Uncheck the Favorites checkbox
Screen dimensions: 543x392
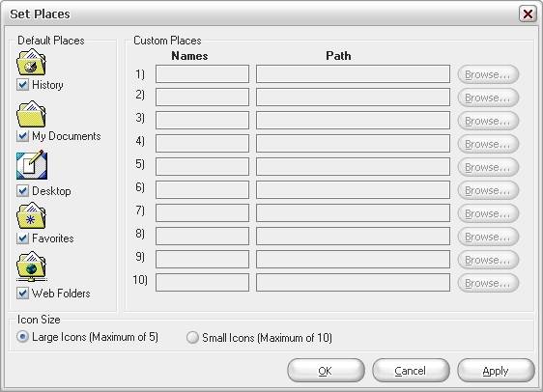point(22,238)
